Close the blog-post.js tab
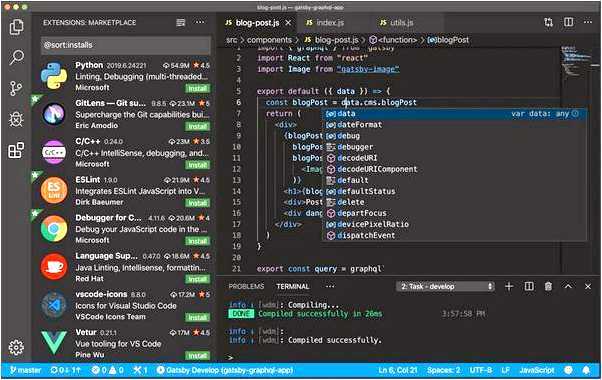Viewport: 602px width, 380px height. [x=288, y=23]
